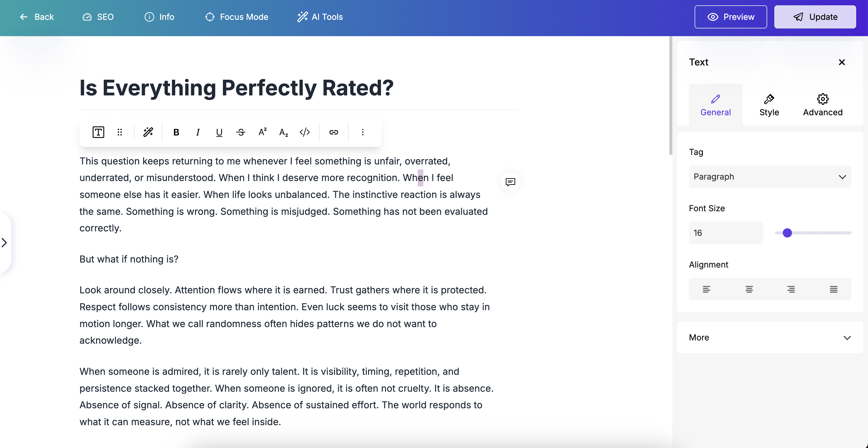Expand the collapsed left sidebar
Image resolution: width=868 pixels, height=448 pixels.
pyautogui.click(x=4, y=243)
